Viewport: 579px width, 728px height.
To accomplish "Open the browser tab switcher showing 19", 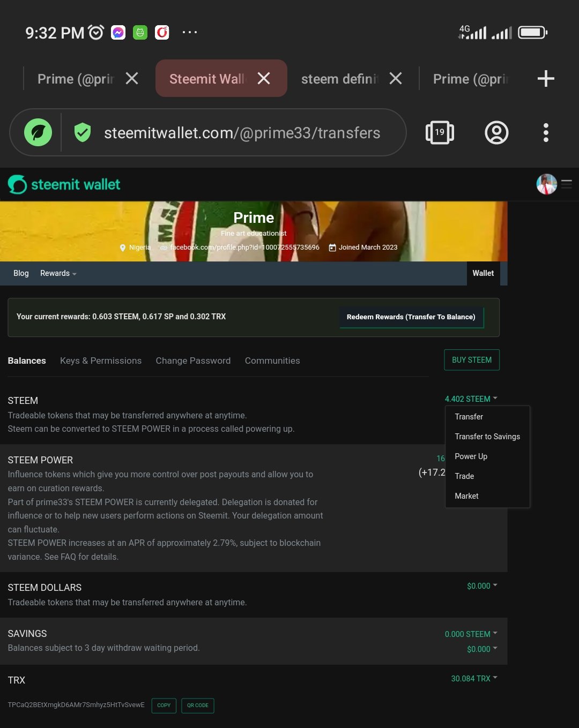I will 440,132.
